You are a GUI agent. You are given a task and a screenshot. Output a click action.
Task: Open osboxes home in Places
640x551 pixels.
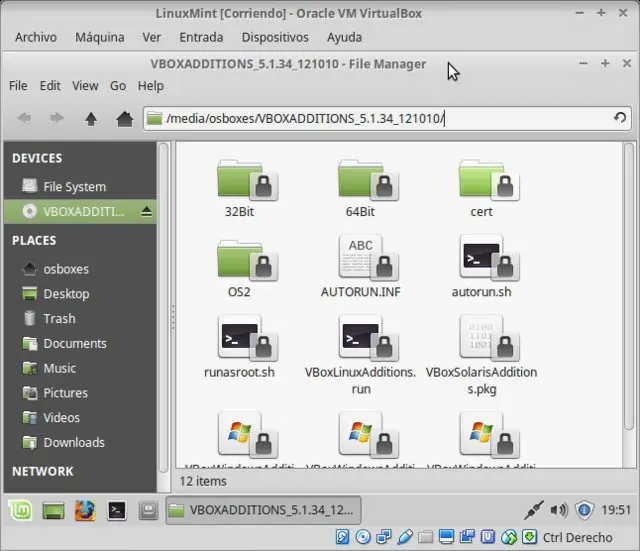coord(80,269)
